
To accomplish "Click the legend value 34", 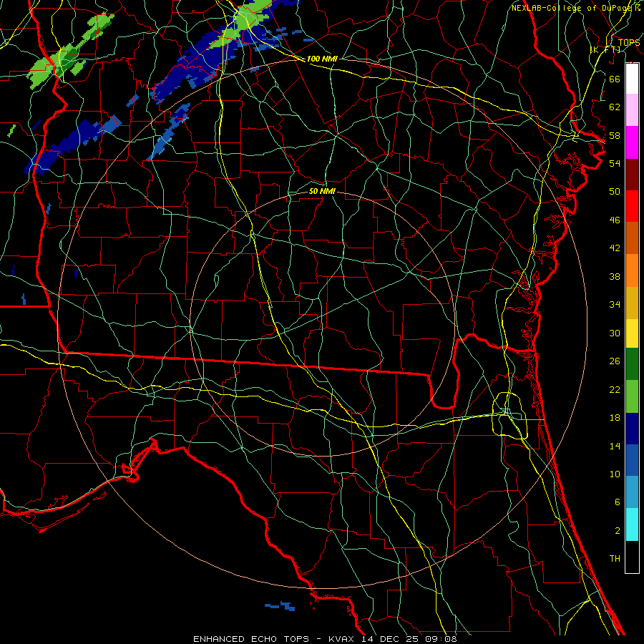I will point(615,304).
